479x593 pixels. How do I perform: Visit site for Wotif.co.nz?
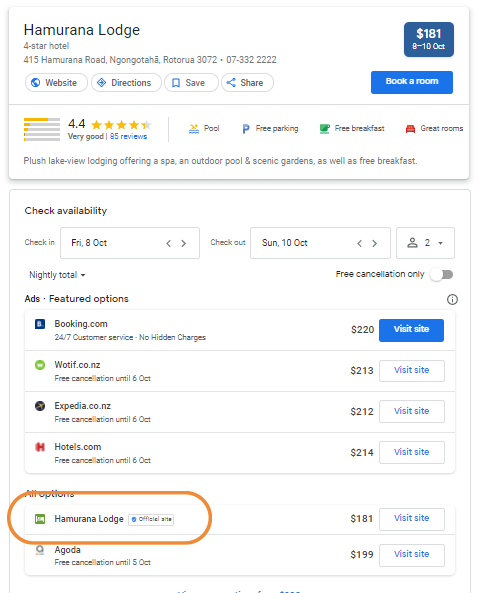(412, 371)
